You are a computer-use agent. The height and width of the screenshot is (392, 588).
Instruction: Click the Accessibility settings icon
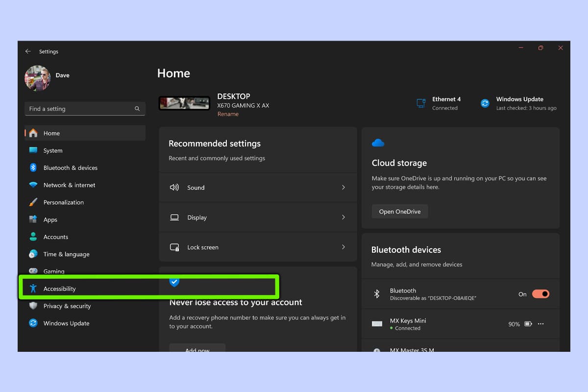(x=33, y=288)
